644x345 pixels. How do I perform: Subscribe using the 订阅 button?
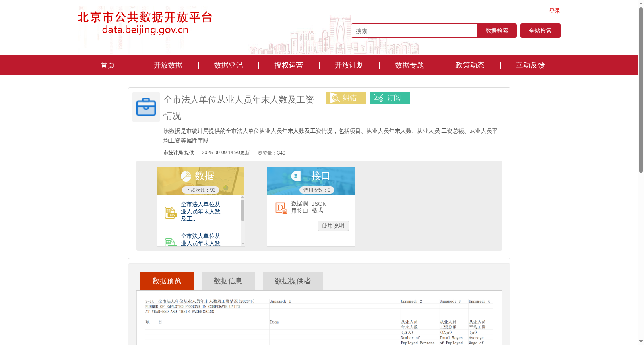click(x=390, y=98)
